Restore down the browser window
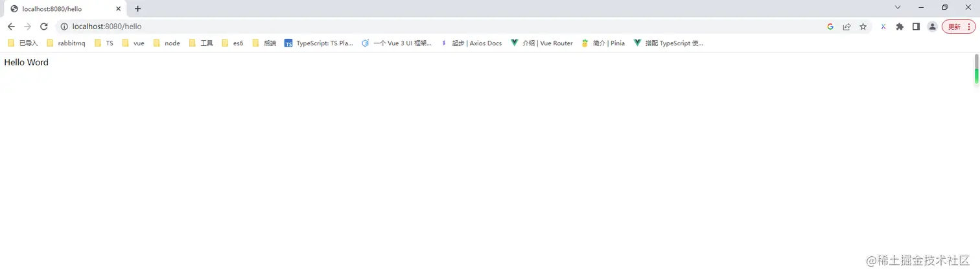Screen dimensions: 980x277 tap(944, 7)
